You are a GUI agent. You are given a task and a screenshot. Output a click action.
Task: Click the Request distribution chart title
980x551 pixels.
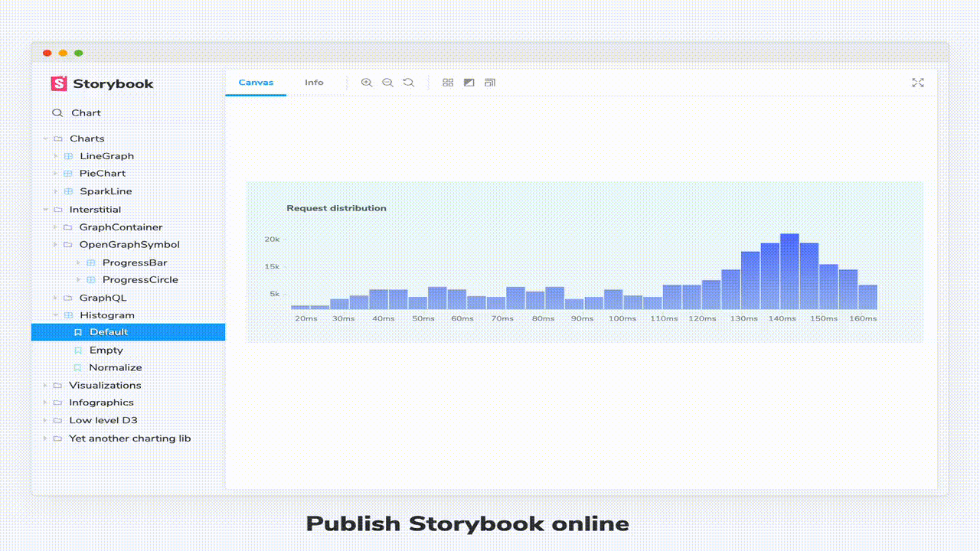336,208
